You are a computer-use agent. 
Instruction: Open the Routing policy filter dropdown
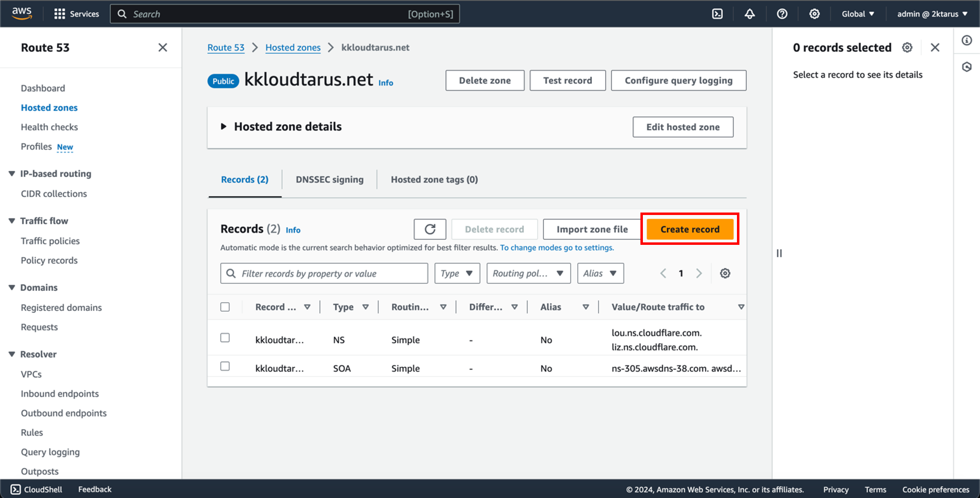tap(528, 273)
